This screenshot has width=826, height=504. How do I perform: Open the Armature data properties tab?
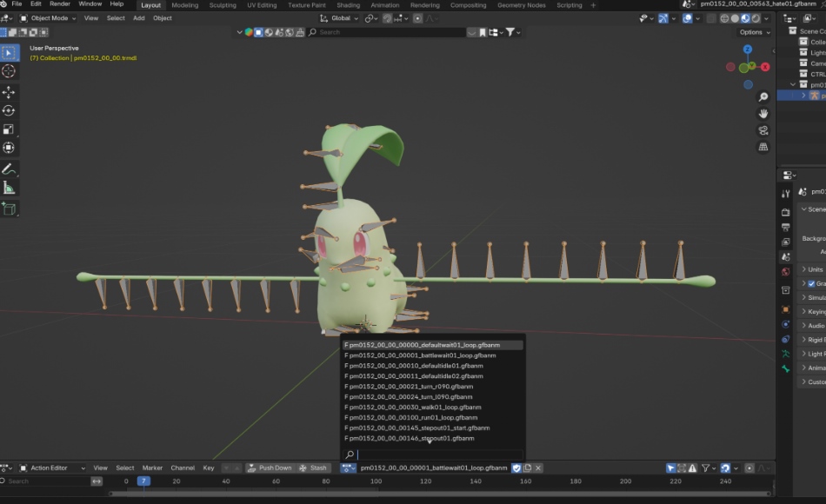tap(785, 354)
